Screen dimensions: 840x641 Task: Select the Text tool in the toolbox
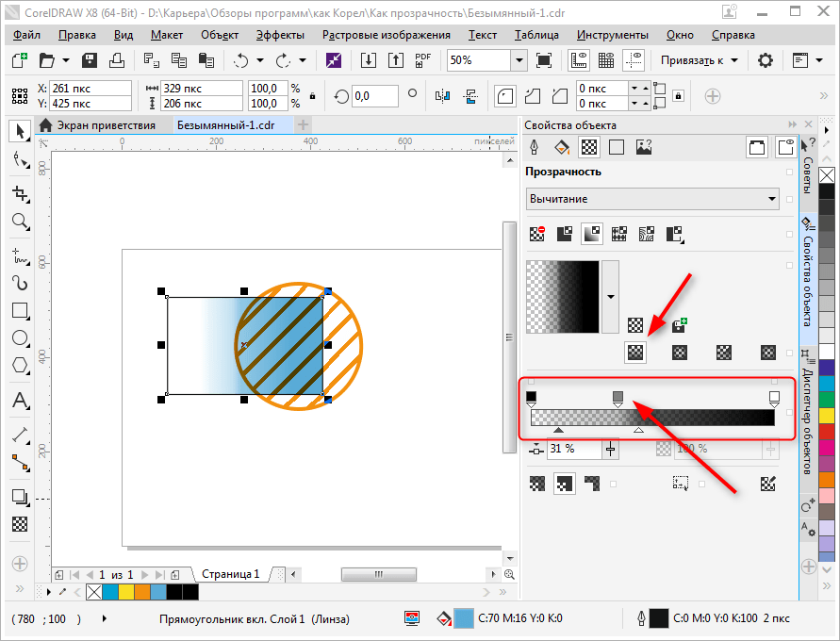(19, 401)
